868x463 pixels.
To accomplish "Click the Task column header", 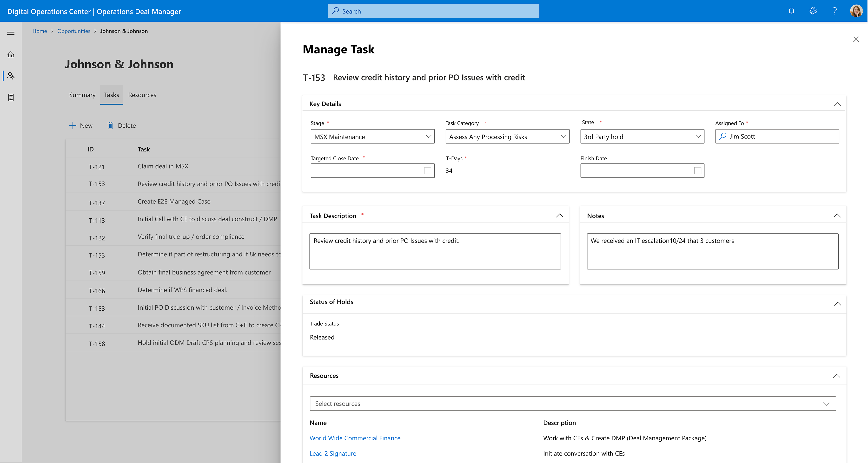I will [x=144, y=149].
